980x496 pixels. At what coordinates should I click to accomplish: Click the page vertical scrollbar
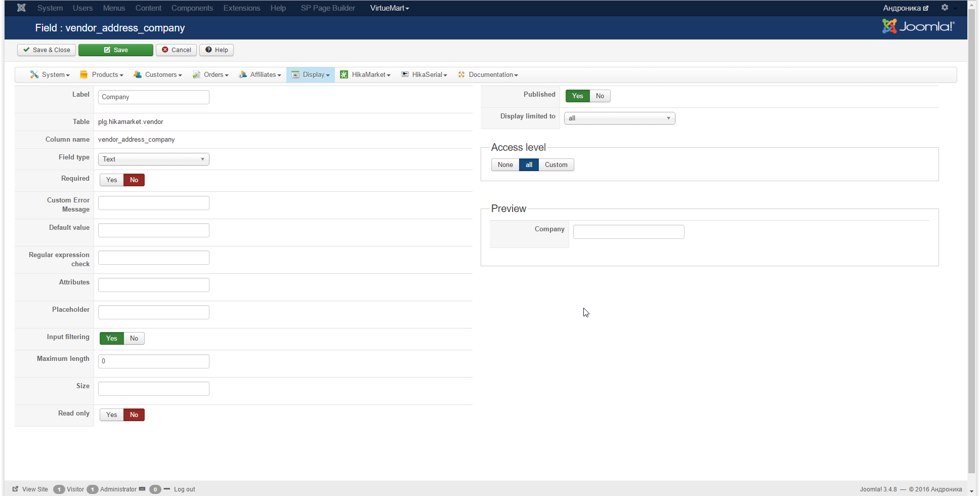coord(971,241)
